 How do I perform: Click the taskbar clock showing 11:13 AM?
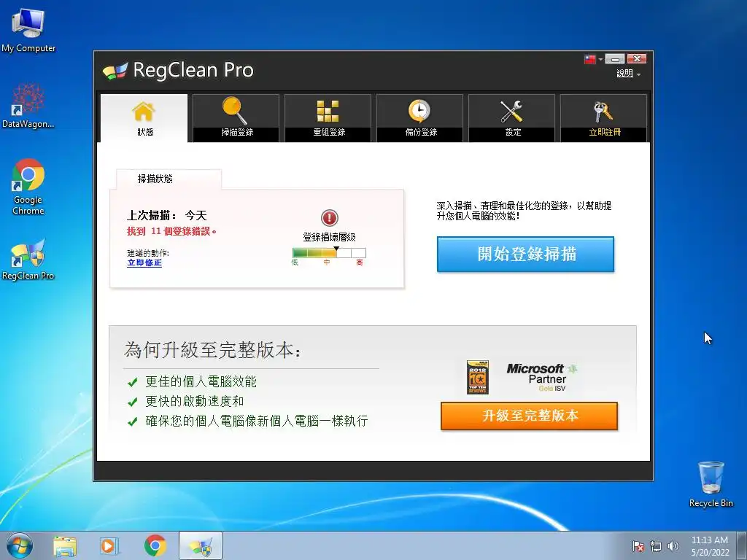(710, 546)
